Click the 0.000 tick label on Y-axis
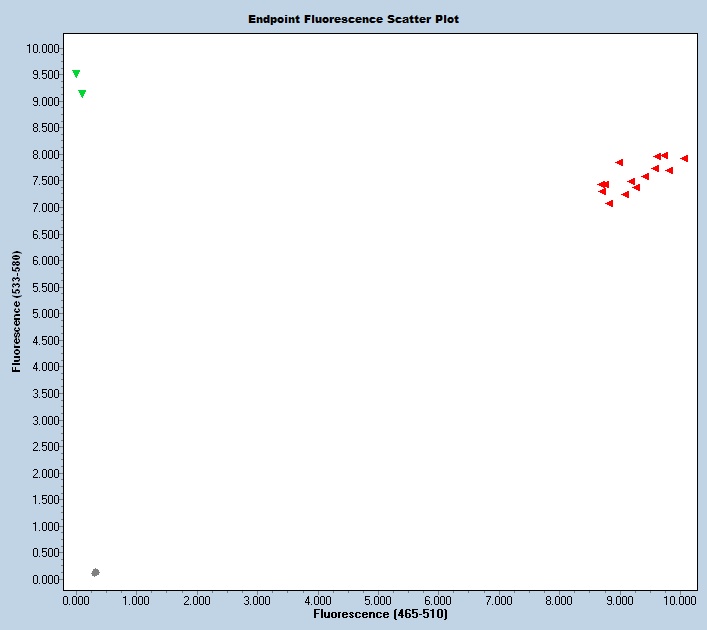This screenshot has height=630, width=707. coord(44,580)
